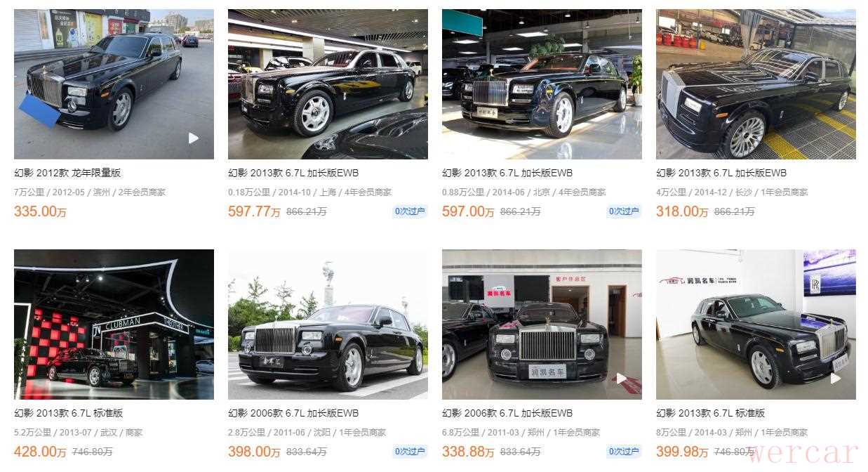The height and width of the screenshot is (472, 868).
Task: Play video on 2012款 龙年限量版 listing
Action: (194, 138)
